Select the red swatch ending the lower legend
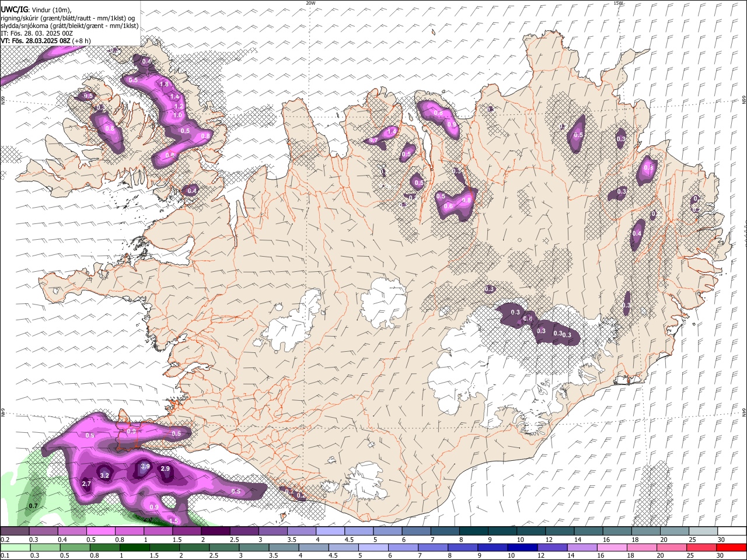 click(731, 548)
